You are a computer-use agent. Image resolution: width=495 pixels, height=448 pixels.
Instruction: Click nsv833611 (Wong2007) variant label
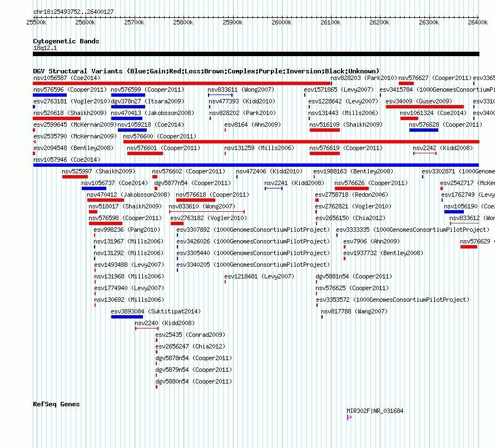tap(241, 89)
